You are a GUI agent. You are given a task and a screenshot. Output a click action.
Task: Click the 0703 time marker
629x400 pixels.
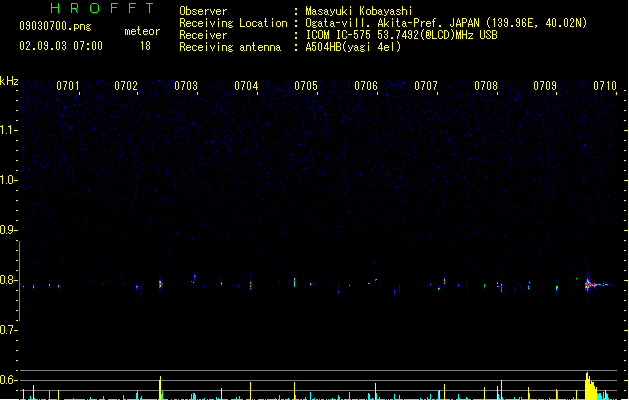(186, 86)
